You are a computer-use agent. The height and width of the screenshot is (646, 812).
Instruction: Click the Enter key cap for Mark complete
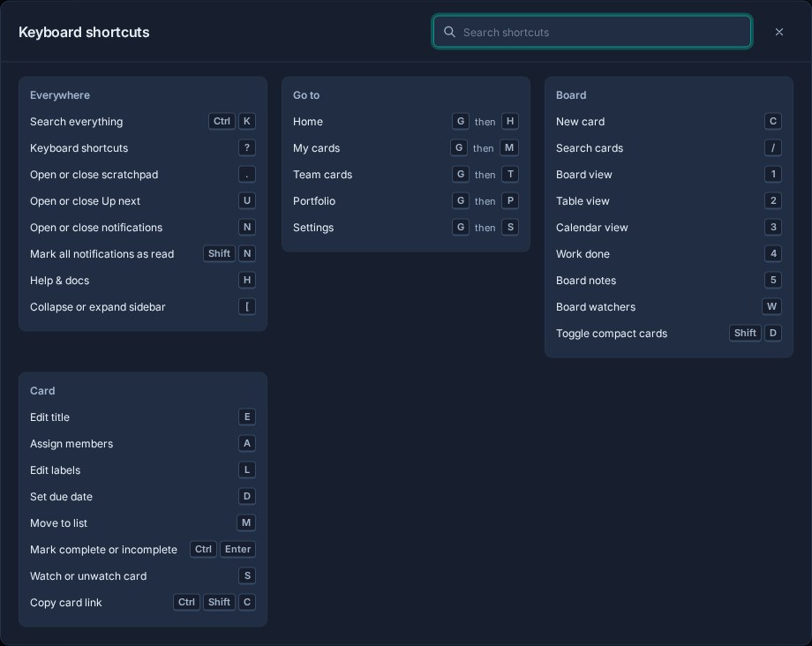coord(237,549)
